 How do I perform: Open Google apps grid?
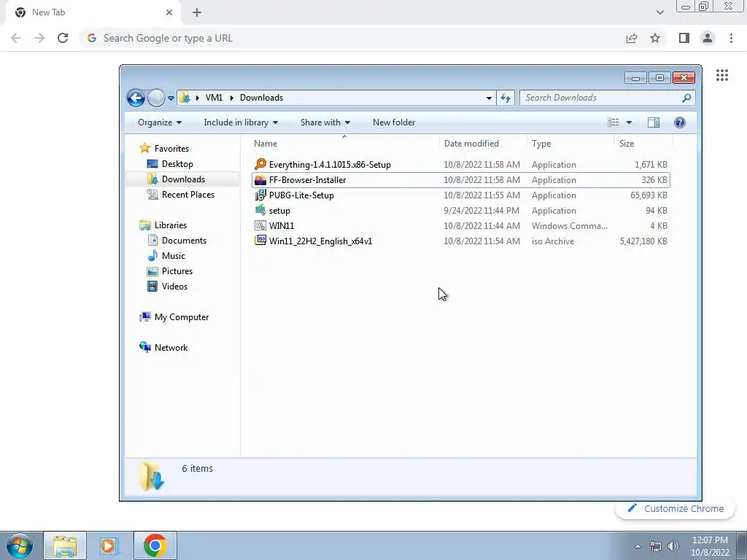(x=722, y=75)
